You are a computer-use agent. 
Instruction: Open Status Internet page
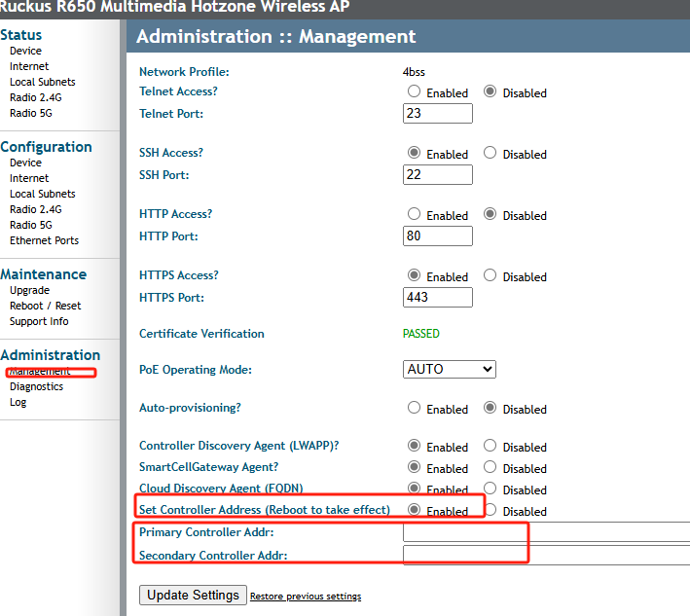coord(29,66)
